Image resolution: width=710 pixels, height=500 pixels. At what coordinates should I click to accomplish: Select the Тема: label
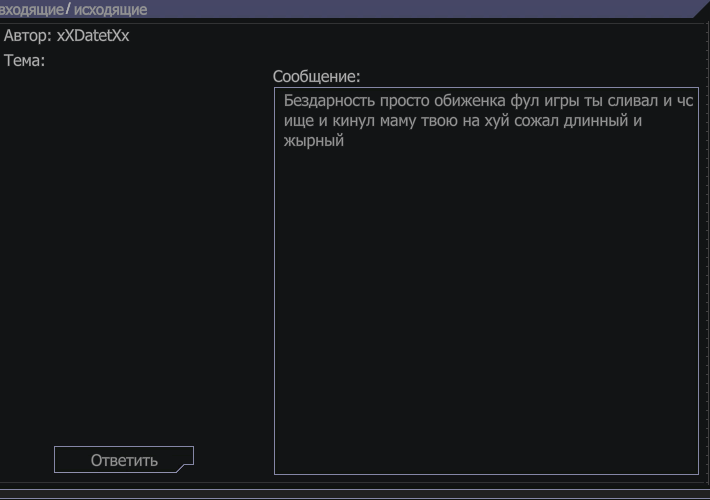coord(24,60)
